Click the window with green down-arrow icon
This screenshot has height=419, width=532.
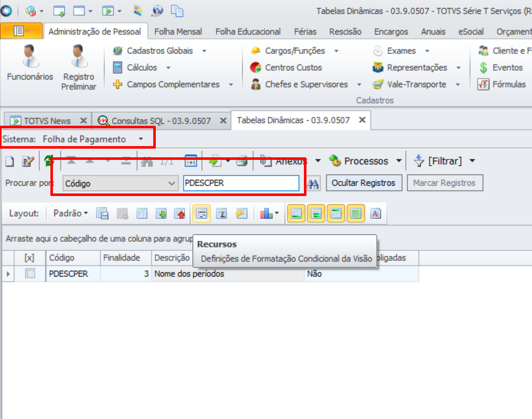coord(59,11)
